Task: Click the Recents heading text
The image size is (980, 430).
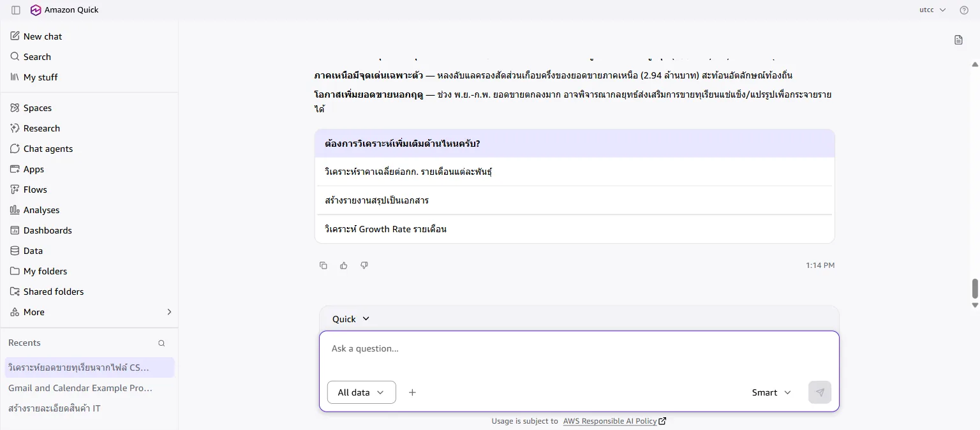Action: click(x=24, y=343)
